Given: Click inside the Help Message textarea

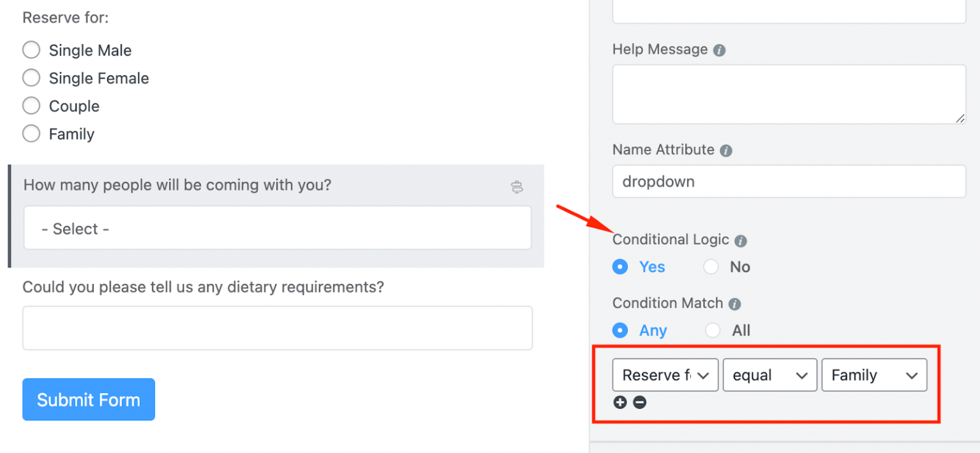Looking at the screenshot, I should coord(789,94).
